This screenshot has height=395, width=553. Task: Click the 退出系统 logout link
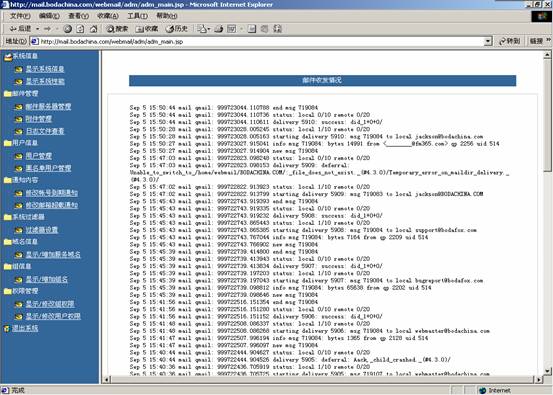click(25, 328)
